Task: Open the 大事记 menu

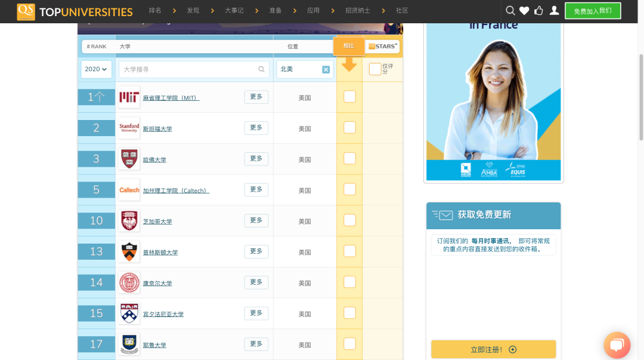Action: 234,11
